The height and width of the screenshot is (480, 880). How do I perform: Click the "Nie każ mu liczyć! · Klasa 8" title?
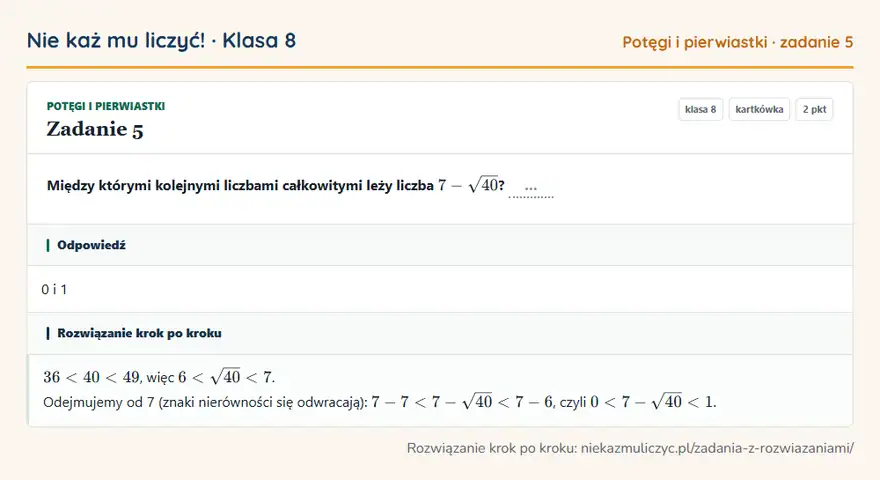[x=161, y=41]
